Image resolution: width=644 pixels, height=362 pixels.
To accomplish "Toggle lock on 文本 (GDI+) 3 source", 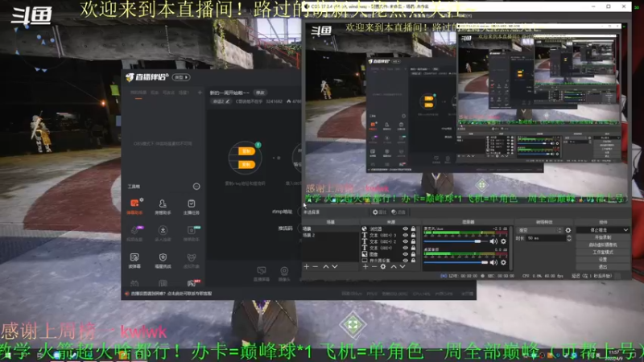I will click(x=413, y=235).
